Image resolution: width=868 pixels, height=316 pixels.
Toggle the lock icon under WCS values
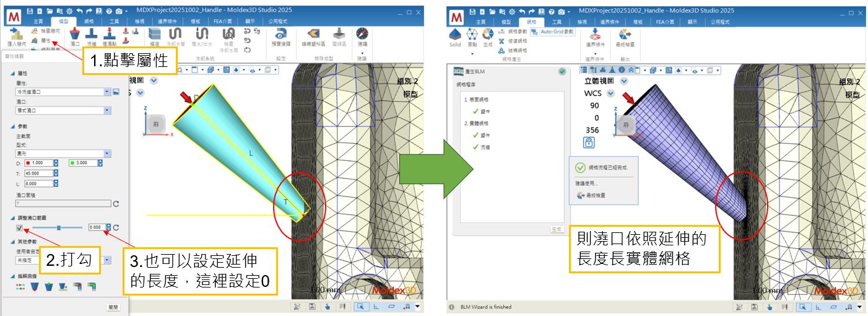589,143
